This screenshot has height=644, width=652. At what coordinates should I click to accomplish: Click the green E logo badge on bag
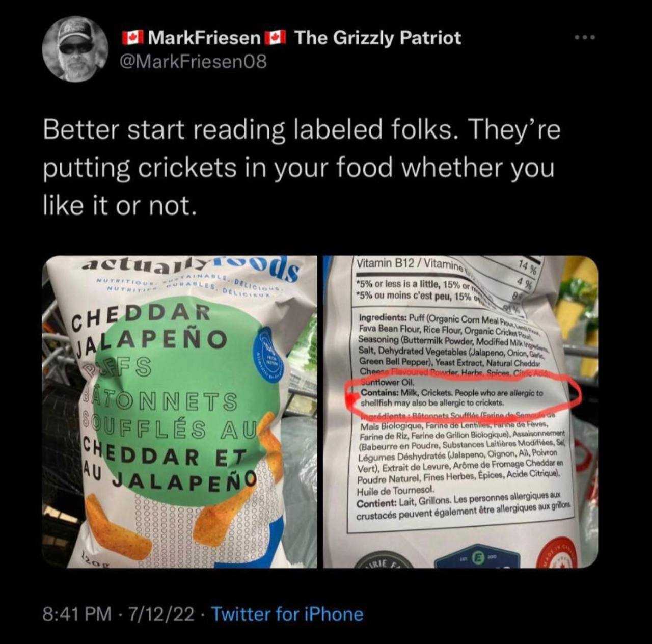tap(478, 556)
